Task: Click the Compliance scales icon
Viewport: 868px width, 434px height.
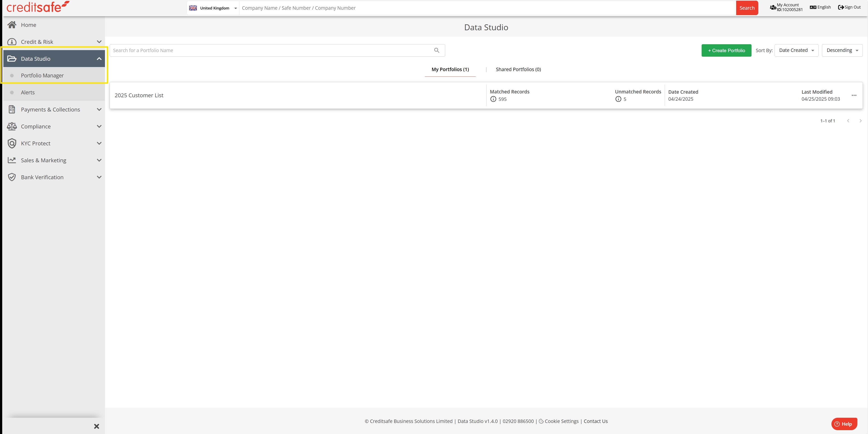Action: pos(12,126)
